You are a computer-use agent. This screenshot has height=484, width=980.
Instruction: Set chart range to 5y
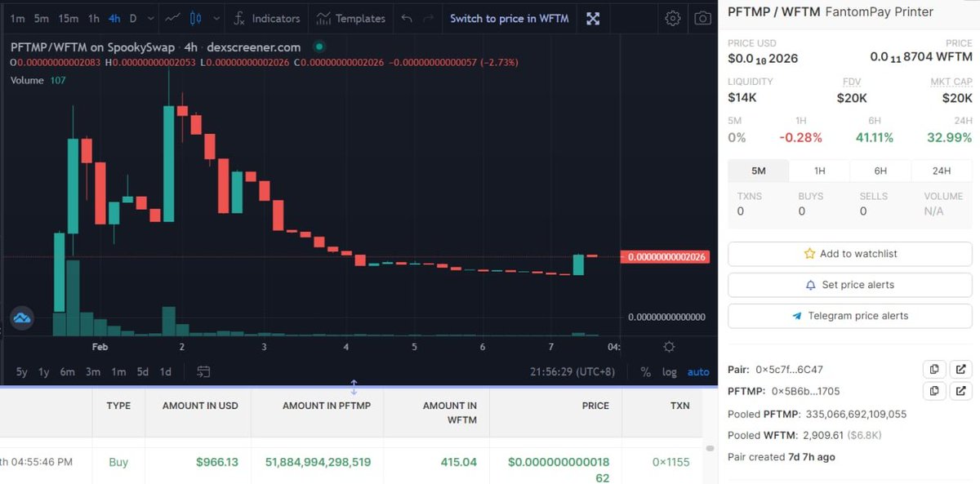coord(21,371)
